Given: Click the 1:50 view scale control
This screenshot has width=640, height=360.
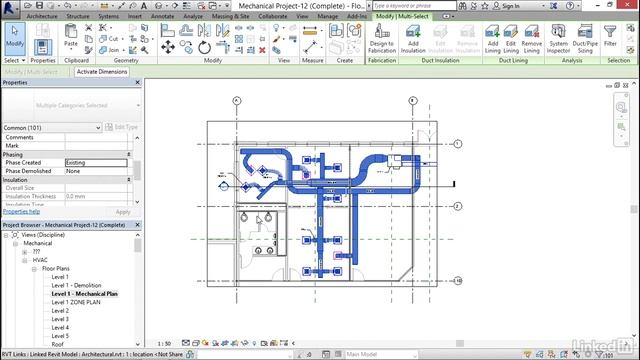Looking at the screenshot, I should pyautogui.click(x=164, y=344).
